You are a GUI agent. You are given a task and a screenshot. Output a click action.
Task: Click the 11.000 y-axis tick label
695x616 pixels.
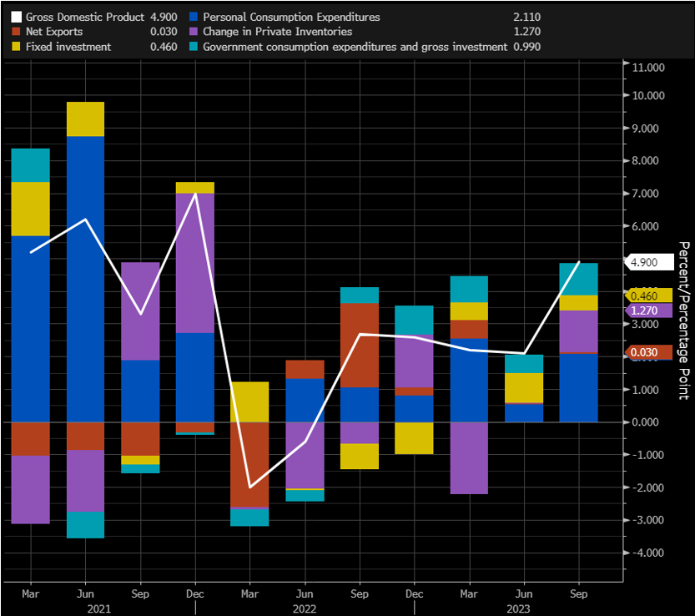pos(648,68)
